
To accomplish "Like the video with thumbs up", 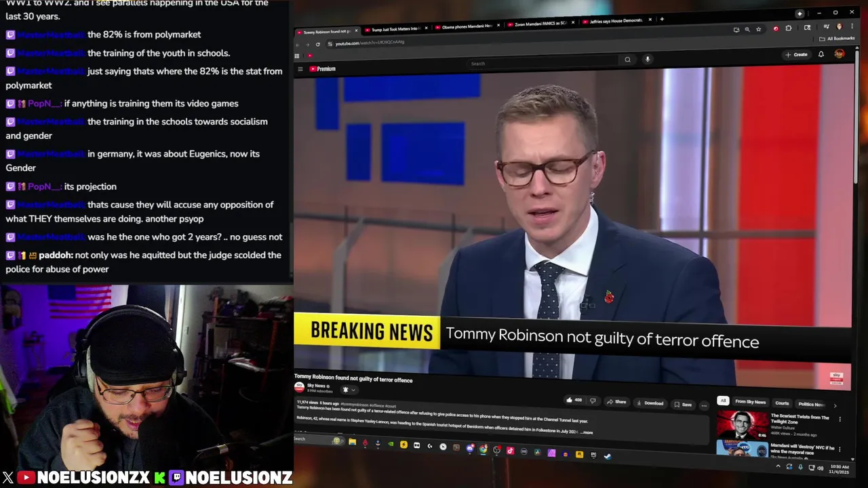I will pos(574,401).
